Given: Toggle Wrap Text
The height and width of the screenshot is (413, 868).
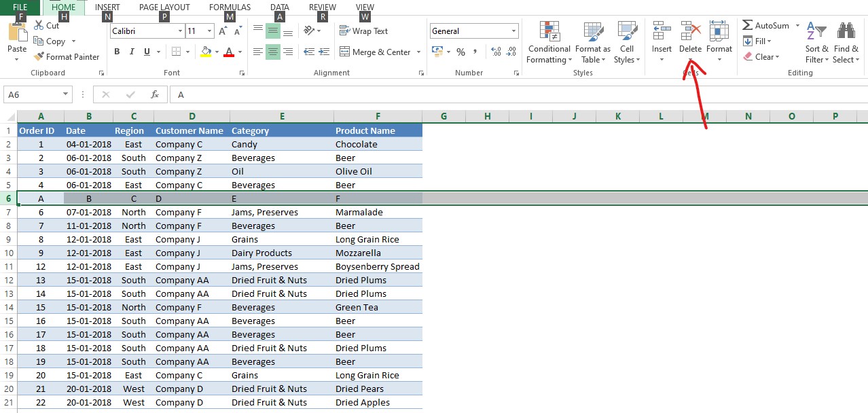Looking at the screenshot, I should click(363, 31).
